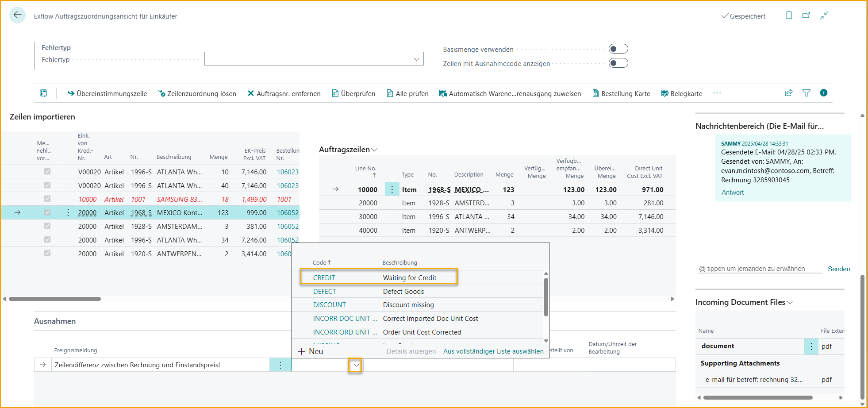Open page in new window icon

806,15
